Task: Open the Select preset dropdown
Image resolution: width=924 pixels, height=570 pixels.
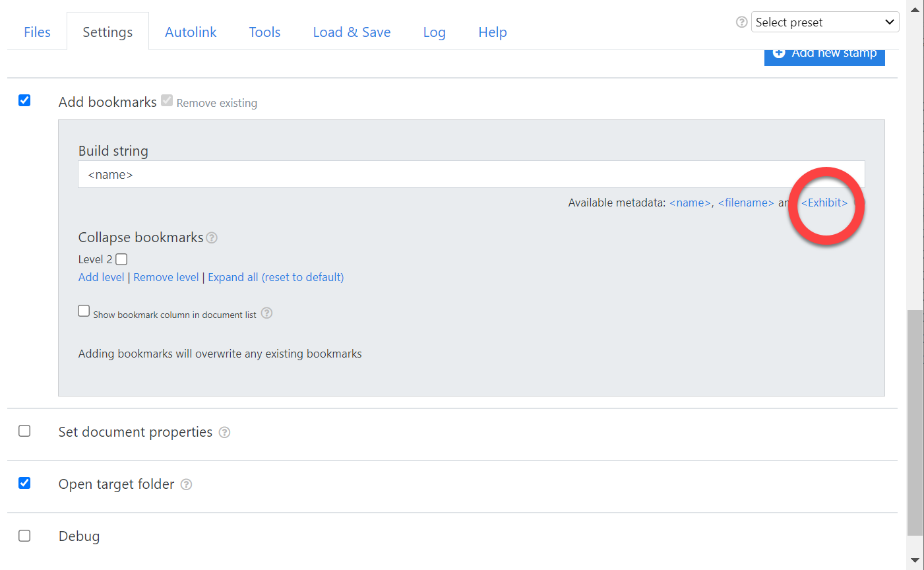Action: (x=824, y=22)
